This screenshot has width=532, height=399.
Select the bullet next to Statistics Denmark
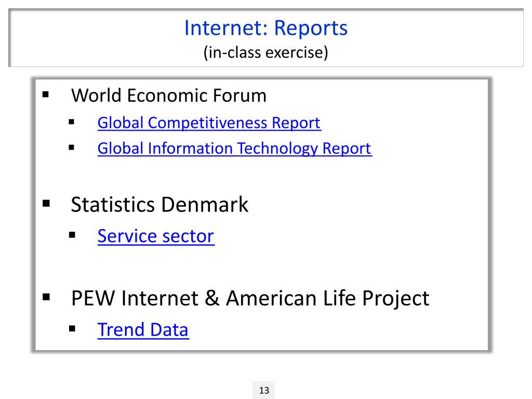coord(46,203)
